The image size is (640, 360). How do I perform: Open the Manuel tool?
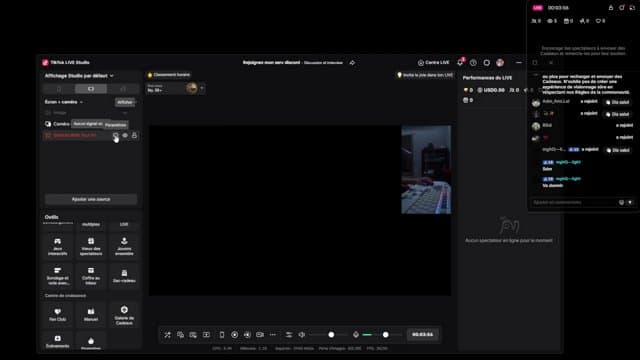(x=91, y=314)
